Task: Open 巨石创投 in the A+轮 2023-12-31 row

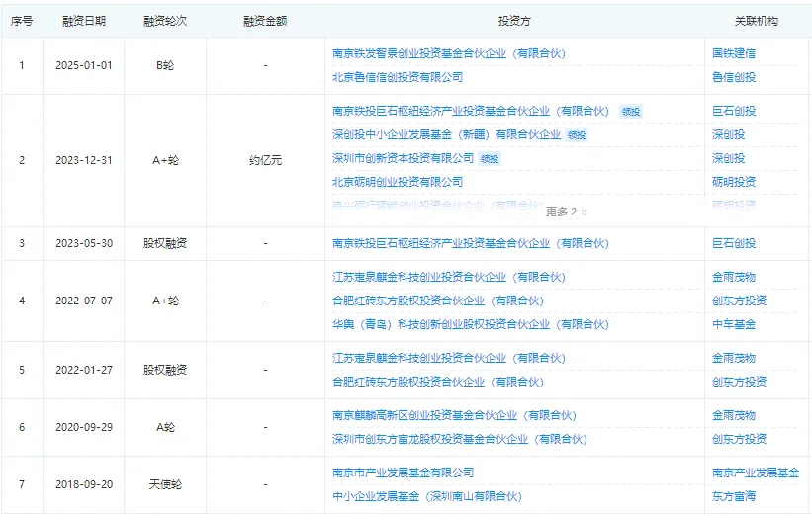Action: [x=734, y=111]
